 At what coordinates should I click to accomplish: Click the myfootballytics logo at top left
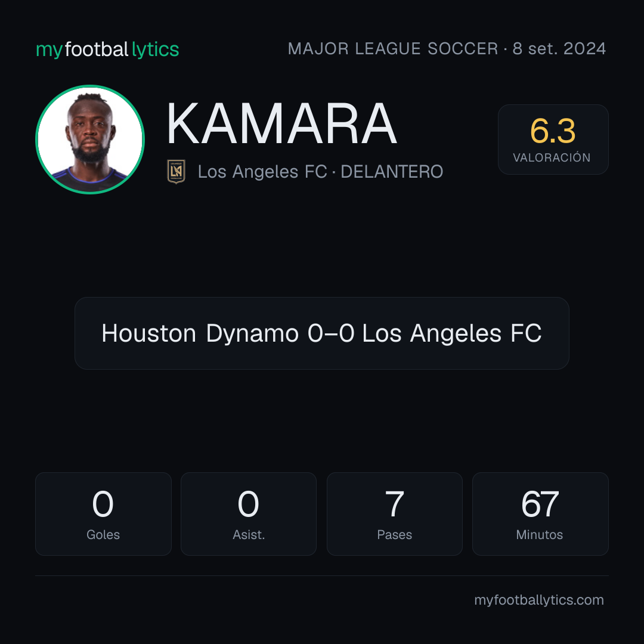(x=107, y=49)
